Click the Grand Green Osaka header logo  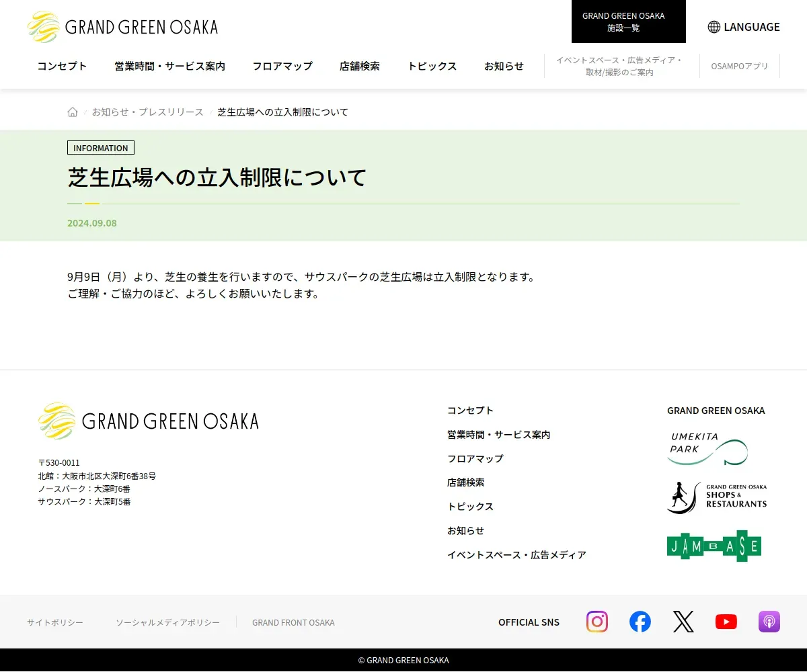(x=122, y=27)
